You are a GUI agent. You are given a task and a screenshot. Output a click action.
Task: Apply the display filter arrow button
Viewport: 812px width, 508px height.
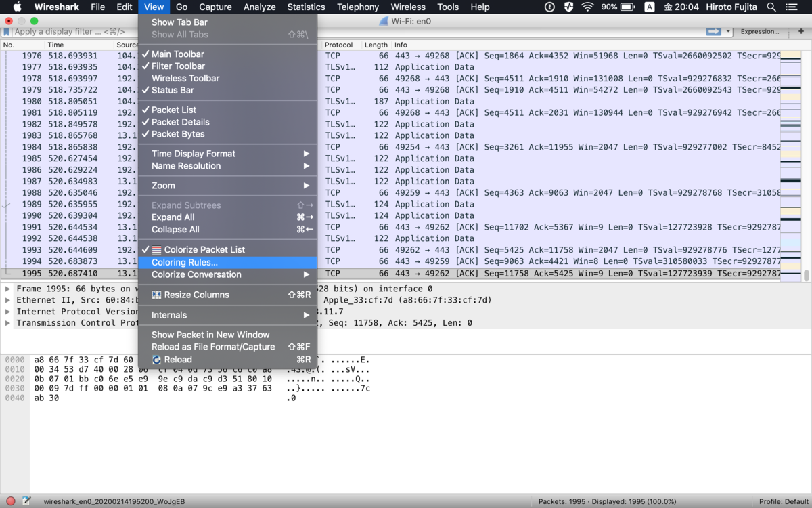point(713,31)
